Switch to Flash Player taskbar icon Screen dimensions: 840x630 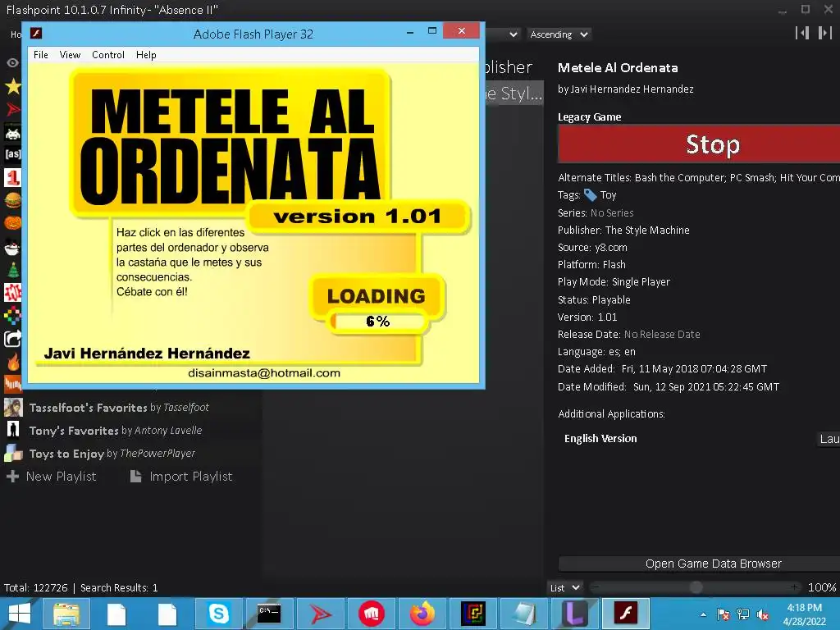tap(626, 614)
